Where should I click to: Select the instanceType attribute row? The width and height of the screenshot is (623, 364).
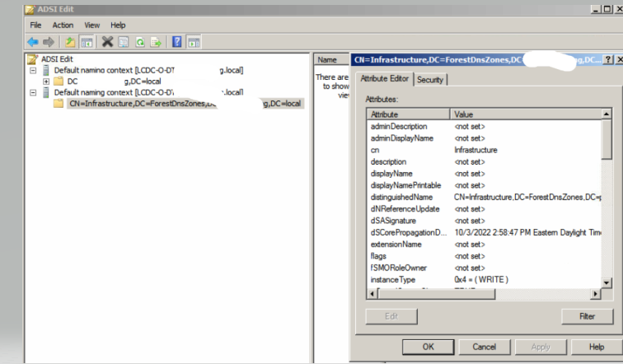click(x=484, y=279)
